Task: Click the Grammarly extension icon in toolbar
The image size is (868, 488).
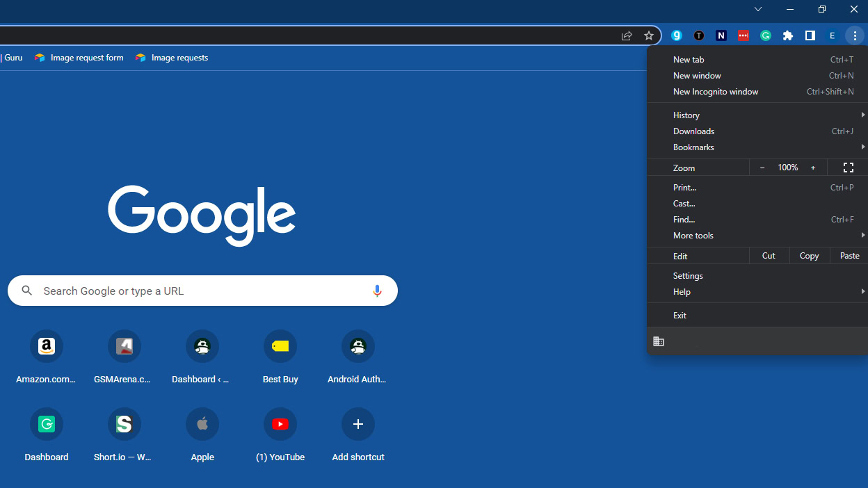Action: click(766, 35)
